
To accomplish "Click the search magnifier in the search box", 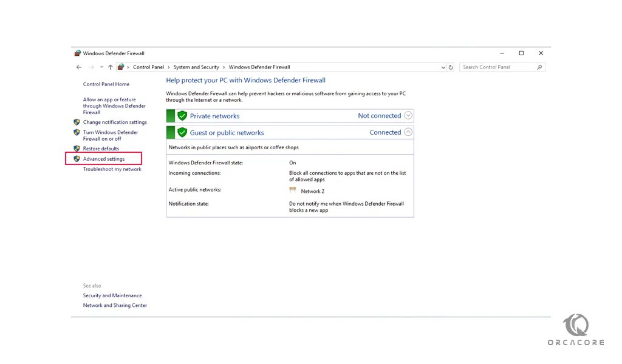I will pos(539,67).
